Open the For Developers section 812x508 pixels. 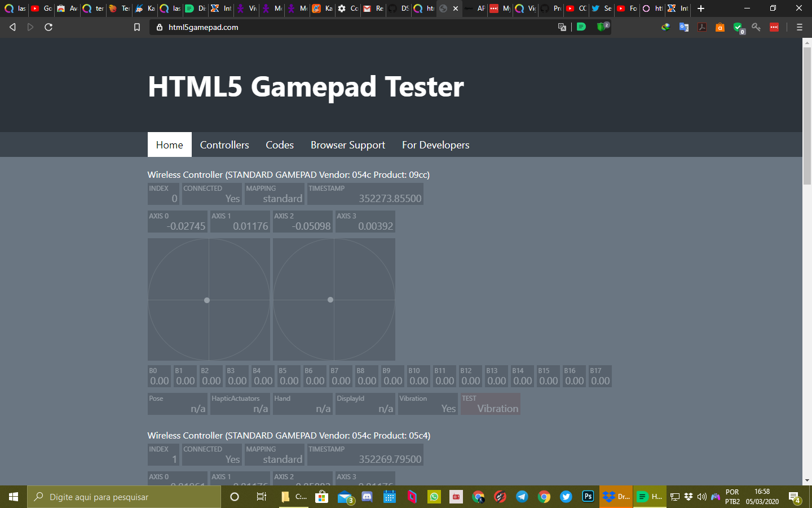(435, 144)
